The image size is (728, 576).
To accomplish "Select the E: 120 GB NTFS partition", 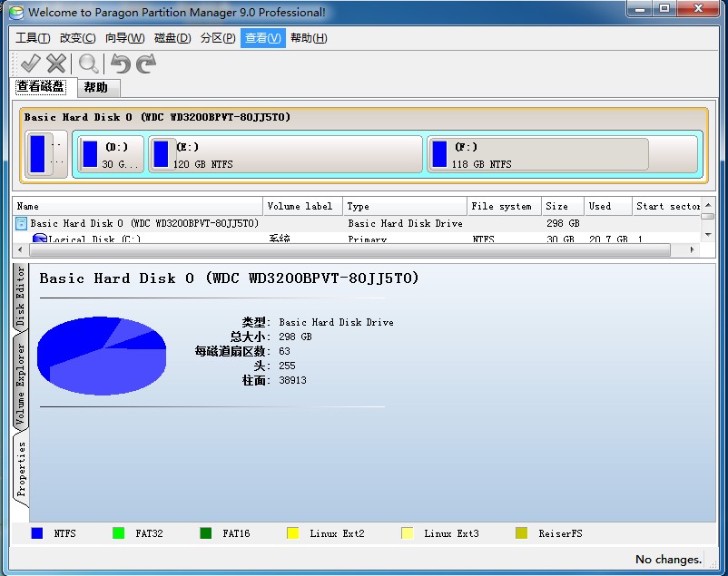I will tap(284, 154).
